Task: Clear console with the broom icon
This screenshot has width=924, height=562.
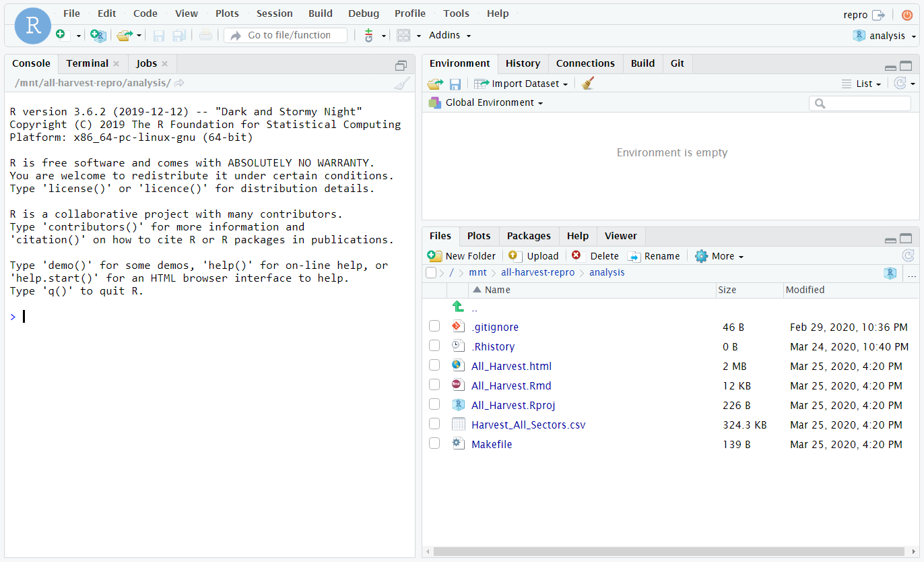Action: point(402,84)
